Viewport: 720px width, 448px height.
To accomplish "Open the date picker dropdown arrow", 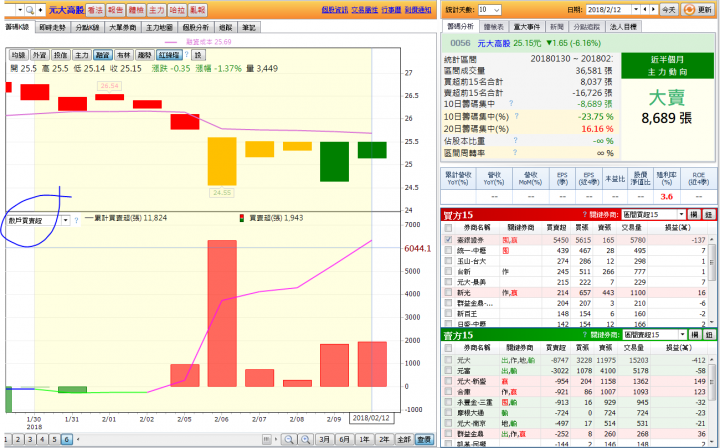I will click(x=636, y=10).
